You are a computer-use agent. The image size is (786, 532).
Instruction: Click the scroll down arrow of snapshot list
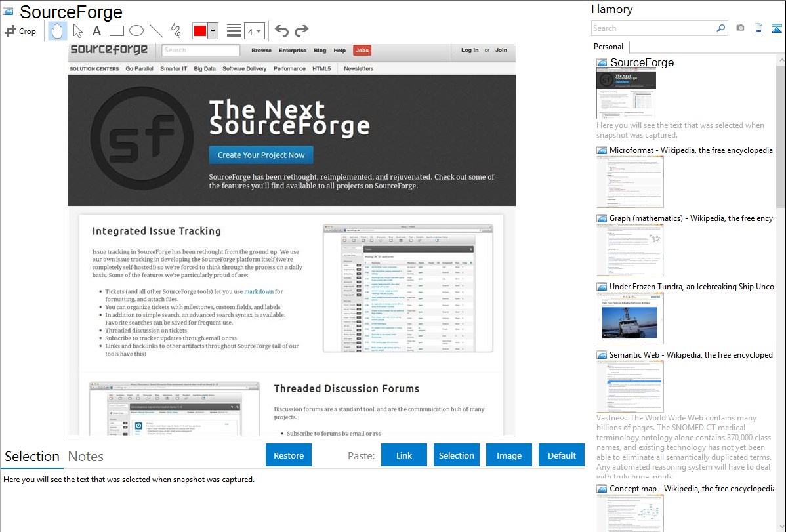[x=781, y=527]
